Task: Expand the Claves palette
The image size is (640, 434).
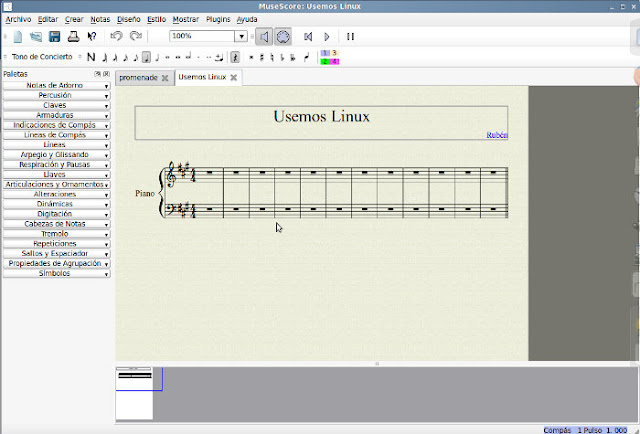Action: (x=56, y=105)
